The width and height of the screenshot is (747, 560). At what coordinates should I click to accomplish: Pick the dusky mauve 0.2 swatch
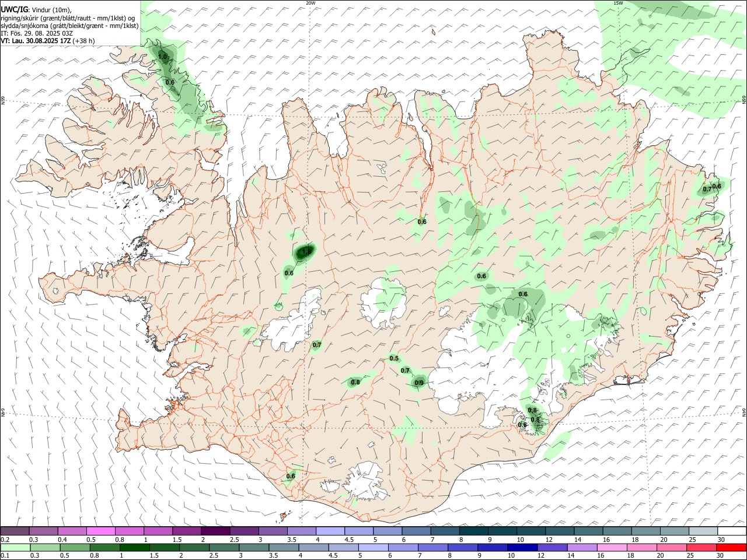click(15, 531)
